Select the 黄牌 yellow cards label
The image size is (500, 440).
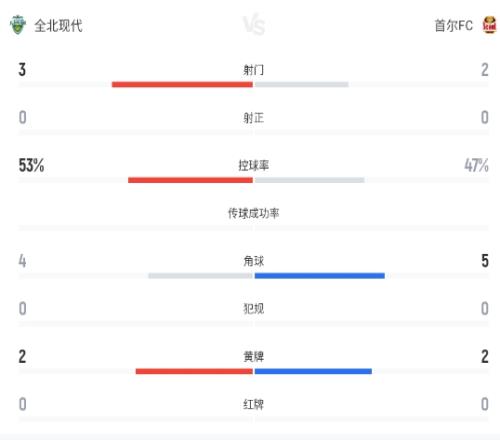point(253,356)
